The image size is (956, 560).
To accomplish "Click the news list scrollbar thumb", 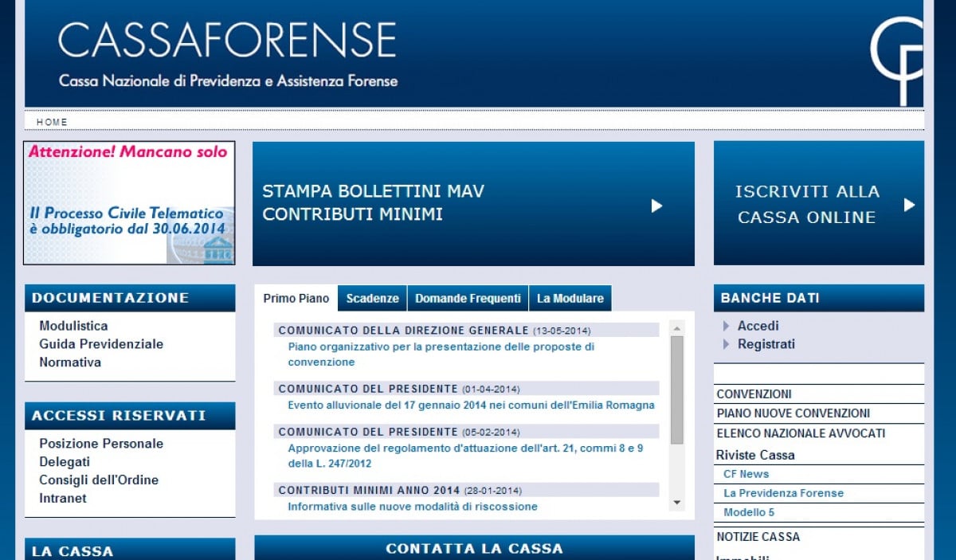I will tap(677, 390).
